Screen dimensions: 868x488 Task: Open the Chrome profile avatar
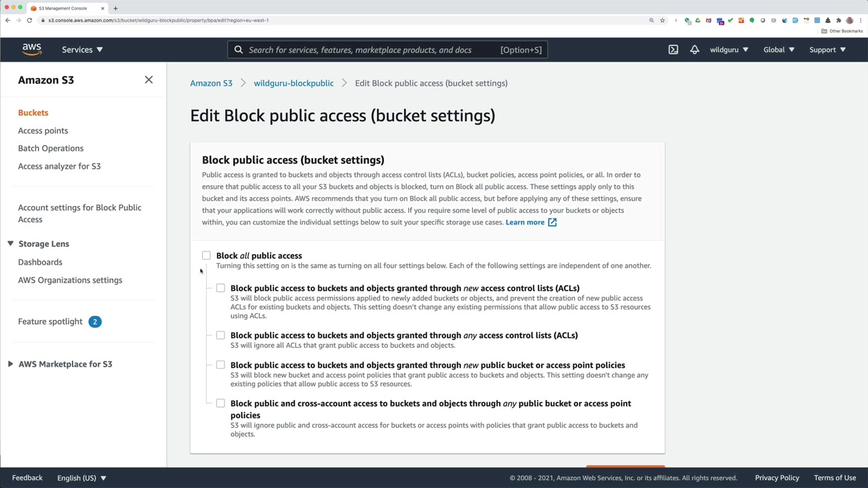point(849,20)
